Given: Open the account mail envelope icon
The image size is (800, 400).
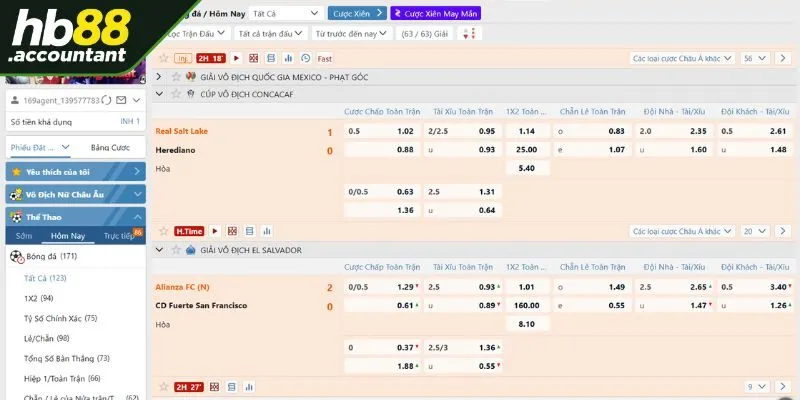Looking at the screenshot, I should (121, 100).
